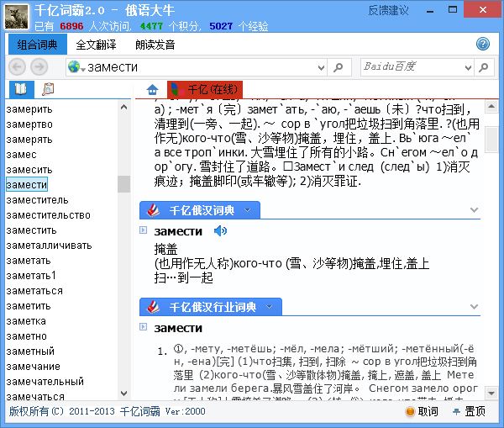Go back with the left arrow button
Screen dimensions: 504x428
[x=17, y=67]
